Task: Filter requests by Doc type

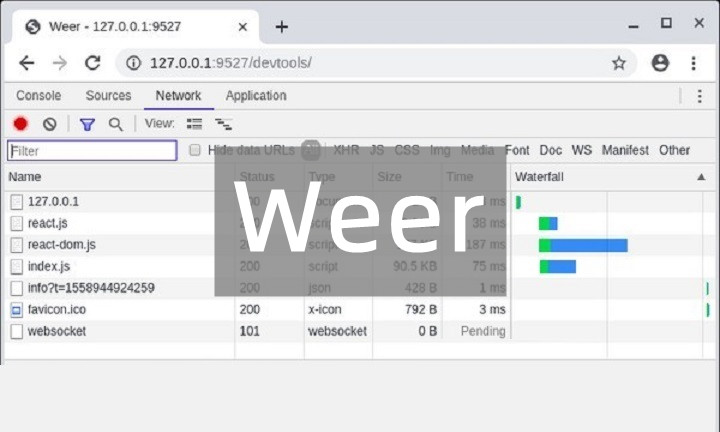Action: click(x=551, y=150)
